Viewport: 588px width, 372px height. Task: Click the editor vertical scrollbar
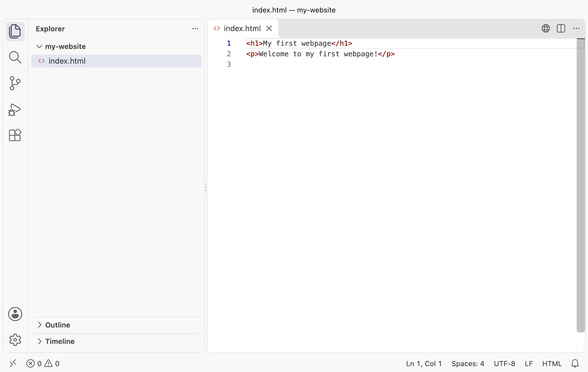click(581, 185)
